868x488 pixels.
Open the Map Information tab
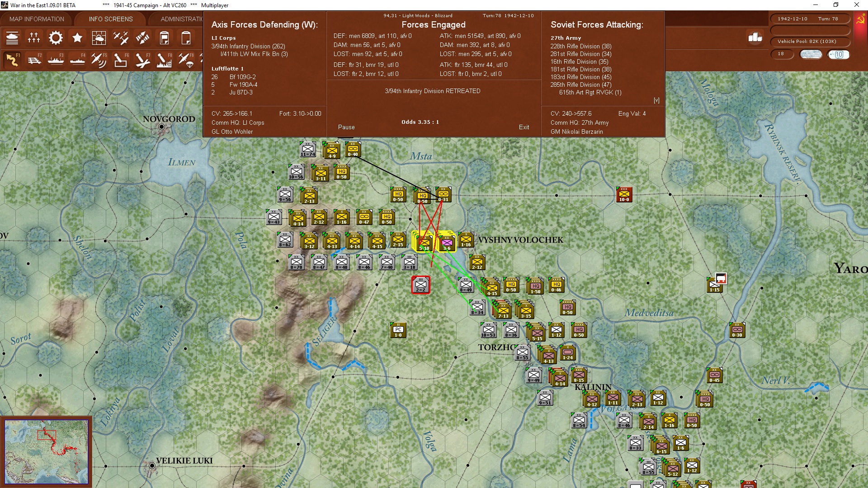37,19
